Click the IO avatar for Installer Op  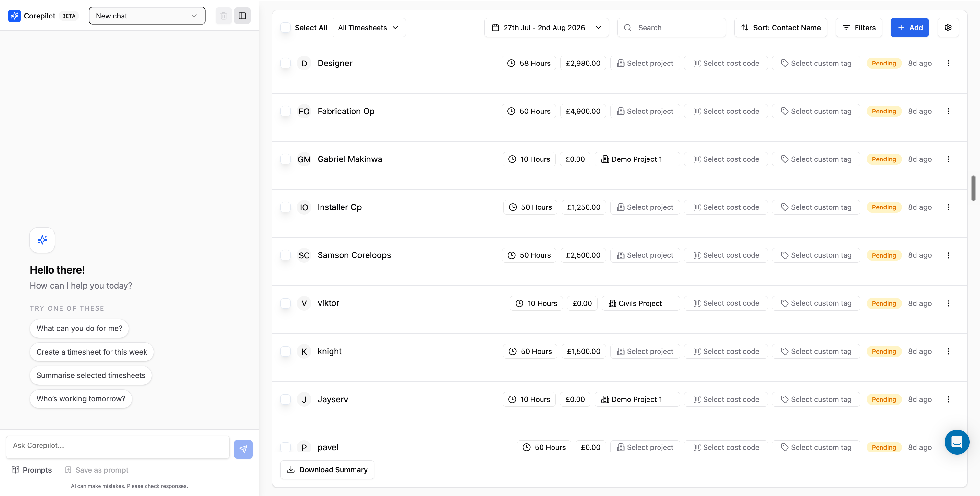pos(304,207)
